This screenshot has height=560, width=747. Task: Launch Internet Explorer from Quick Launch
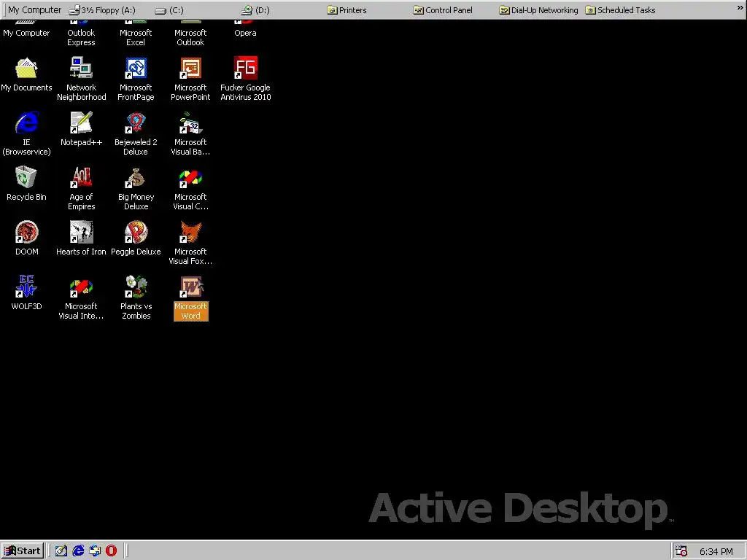[78, 551]
